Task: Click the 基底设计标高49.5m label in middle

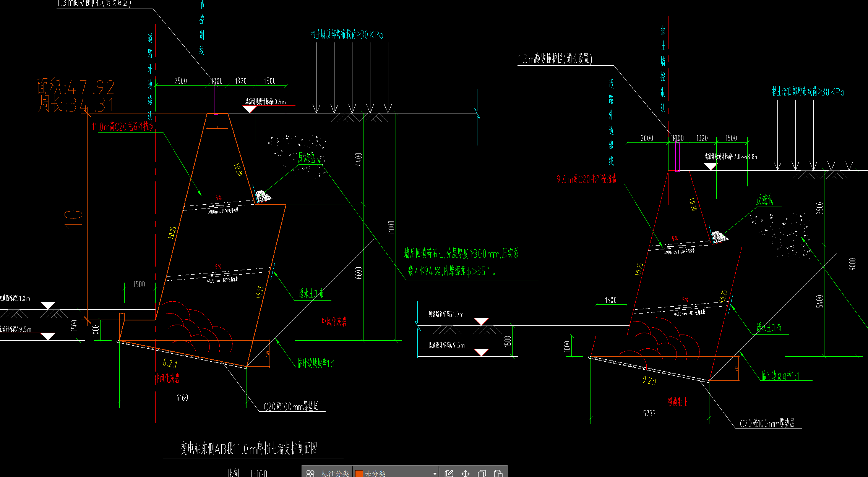Action: point(446,345)
